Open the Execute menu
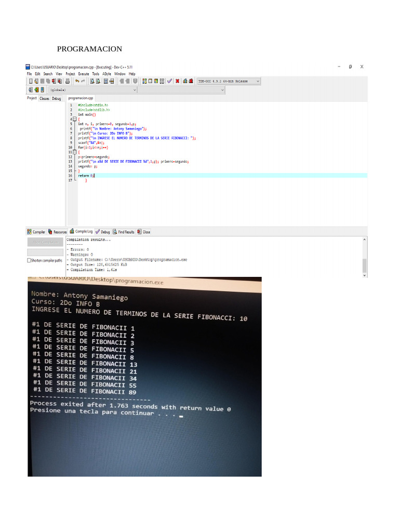The image size is (399, 532). pos(83,74)
